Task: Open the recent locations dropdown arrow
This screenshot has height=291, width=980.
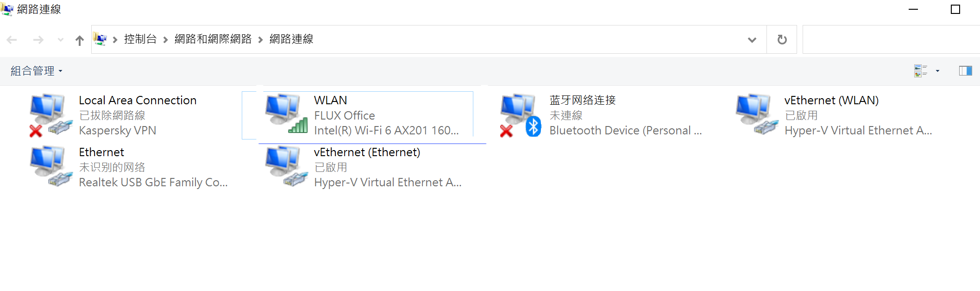Action: coord(61,40)
